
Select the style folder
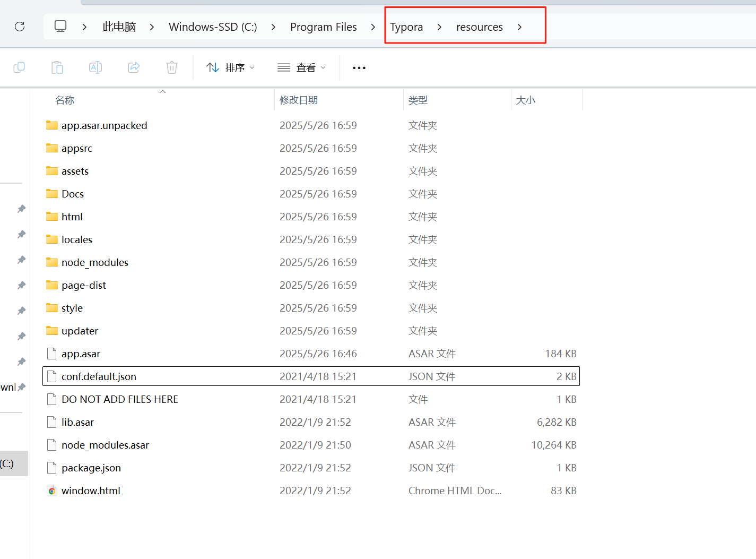(311, 308)
